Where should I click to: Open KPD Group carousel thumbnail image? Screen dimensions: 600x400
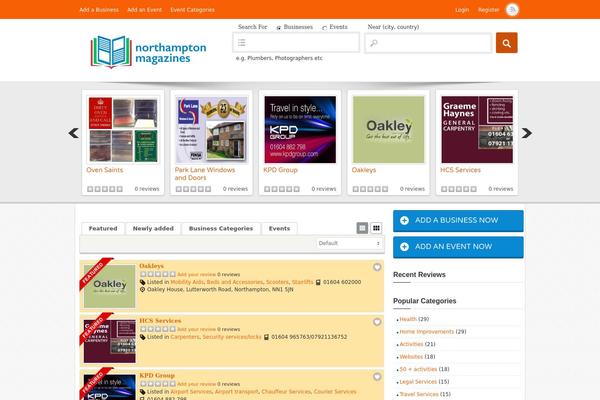coord(300,129)
